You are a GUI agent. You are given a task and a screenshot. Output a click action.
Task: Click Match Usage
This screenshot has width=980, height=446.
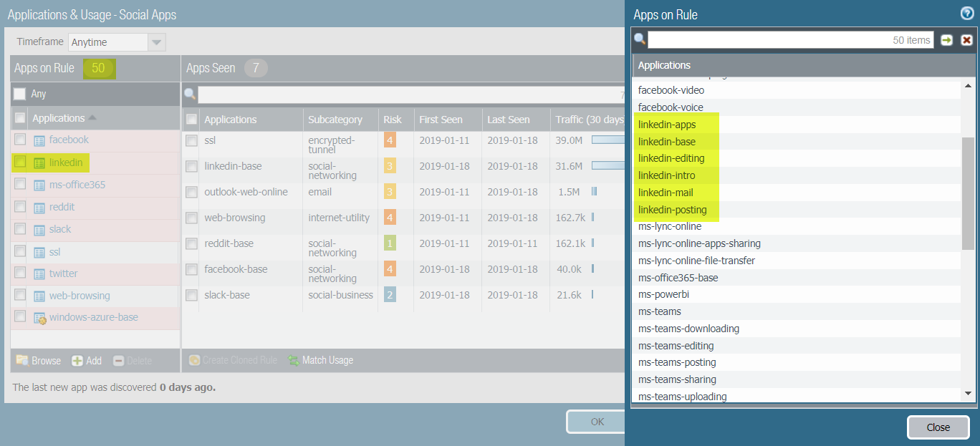click(321, 360)
